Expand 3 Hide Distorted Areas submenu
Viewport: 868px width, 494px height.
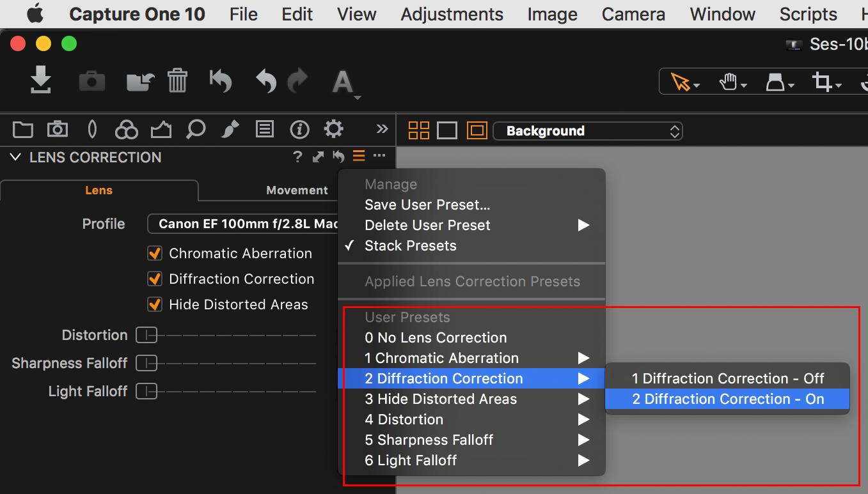[471, 399]
